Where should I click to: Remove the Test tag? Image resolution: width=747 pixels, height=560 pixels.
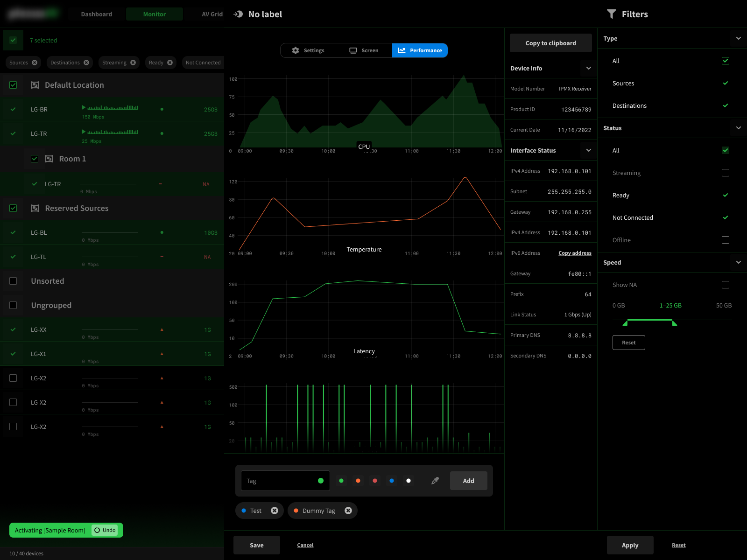(x=275, y=511)
